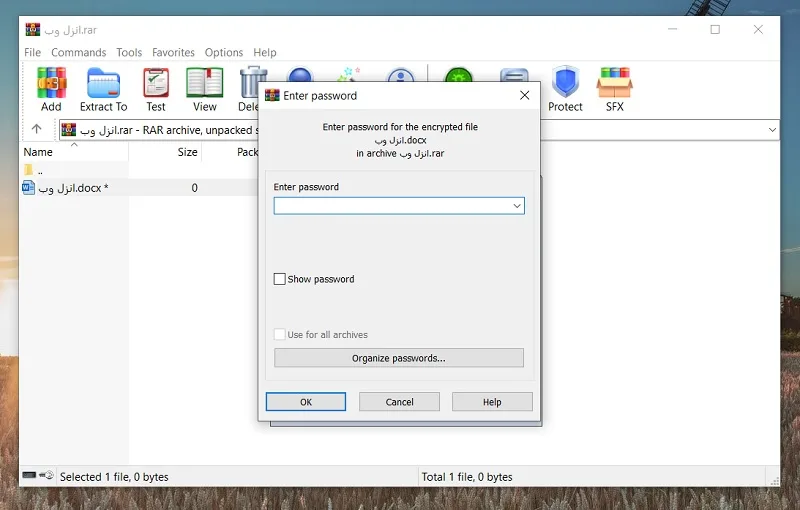Click the archive icon in address bar
Image resolution: width=800 pixels, height=510 pixels.
(x=69, y=130)
